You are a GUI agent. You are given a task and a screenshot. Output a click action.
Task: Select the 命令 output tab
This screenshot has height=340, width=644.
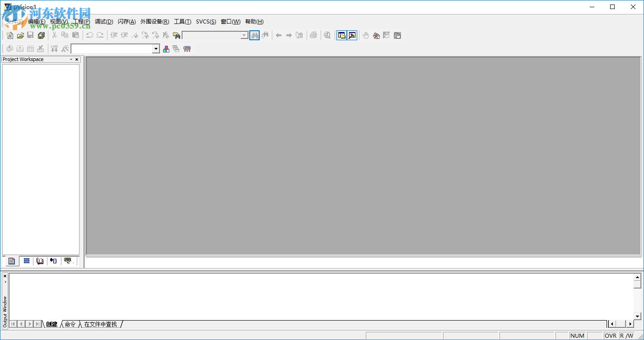[x=70, y=324]
